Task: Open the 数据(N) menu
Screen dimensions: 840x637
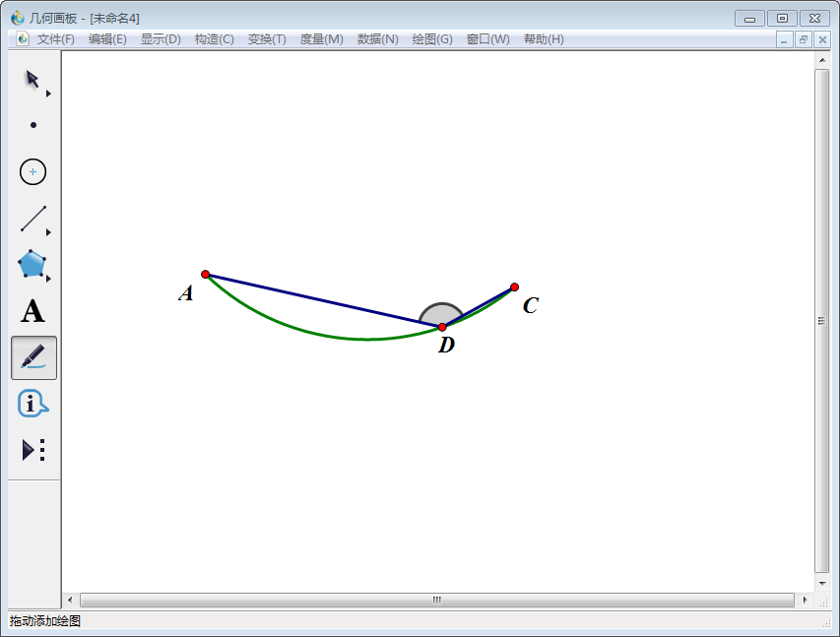Action: click(x=378, y=39)
